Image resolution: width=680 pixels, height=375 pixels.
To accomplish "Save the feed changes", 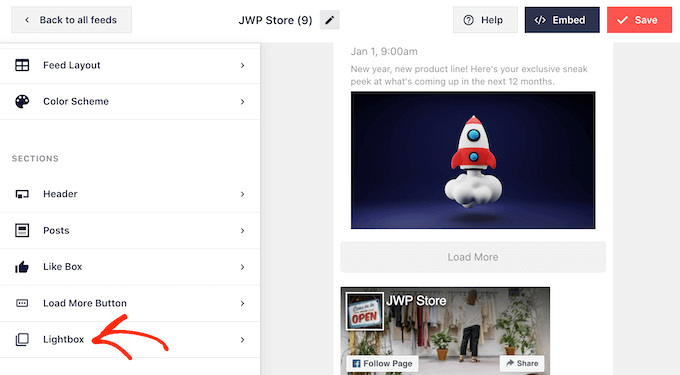I will (x=639, y=20).
